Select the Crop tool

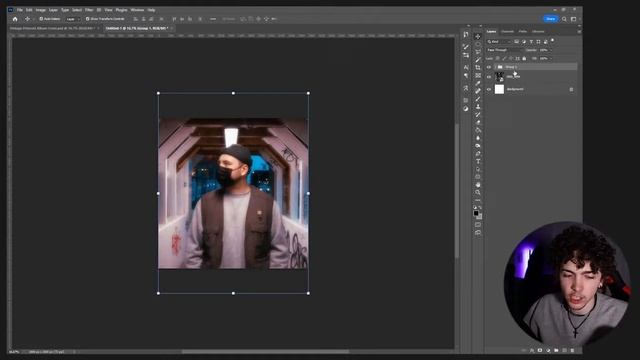click(478, 67)
